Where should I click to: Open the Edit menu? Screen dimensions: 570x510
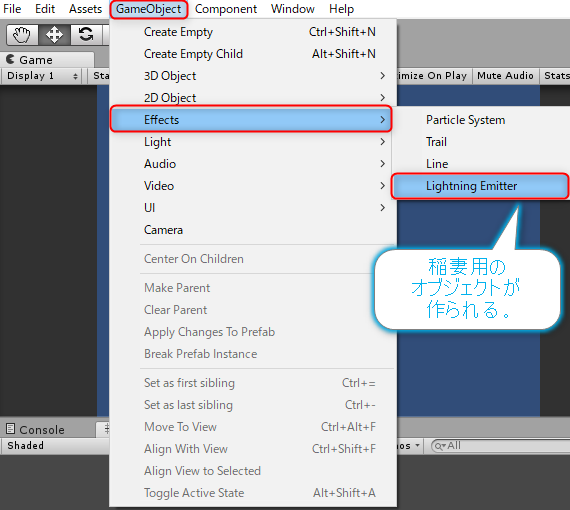click(x=45, y=9)
